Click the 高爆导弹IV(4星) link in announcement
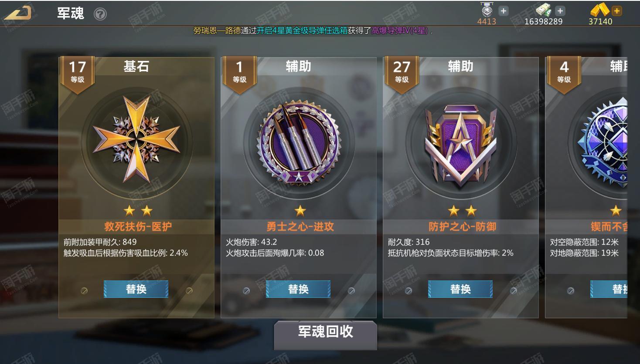This screenshot has height=364, width=640. click(x=399, y=30)
